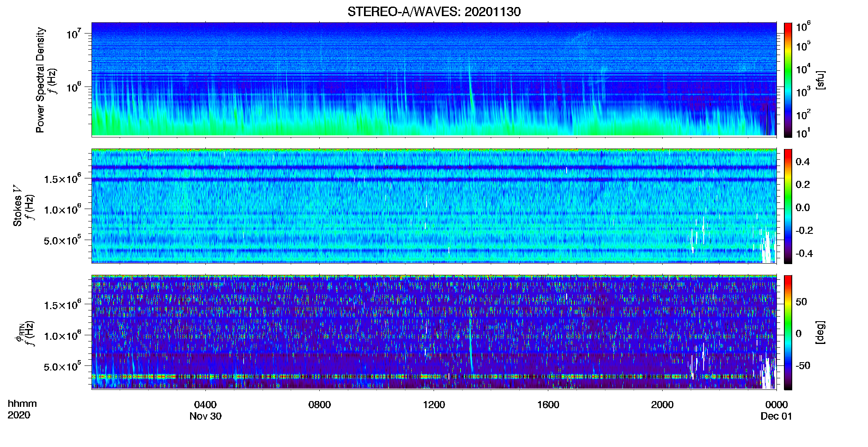Image resolution: width=868 pixels, height=447 pixels.
Task: Click the 10^4 value on sfu colorbar
Action: click(803, 69)
